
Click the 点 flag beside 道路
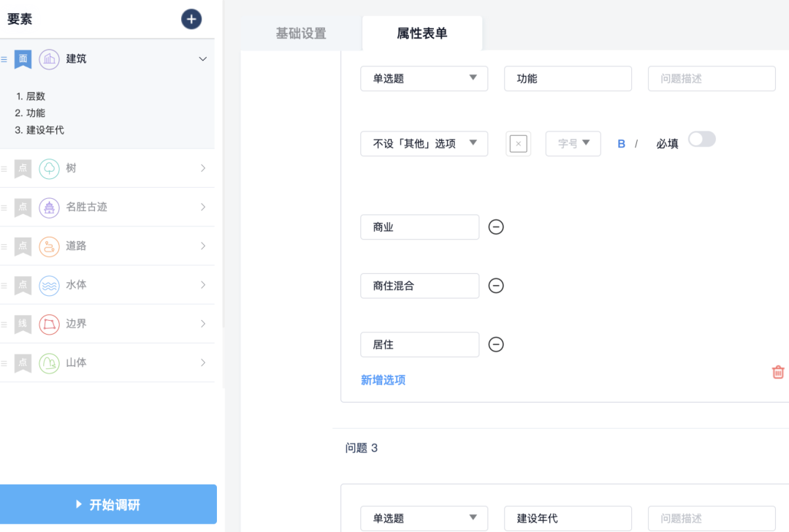(23, 246)
